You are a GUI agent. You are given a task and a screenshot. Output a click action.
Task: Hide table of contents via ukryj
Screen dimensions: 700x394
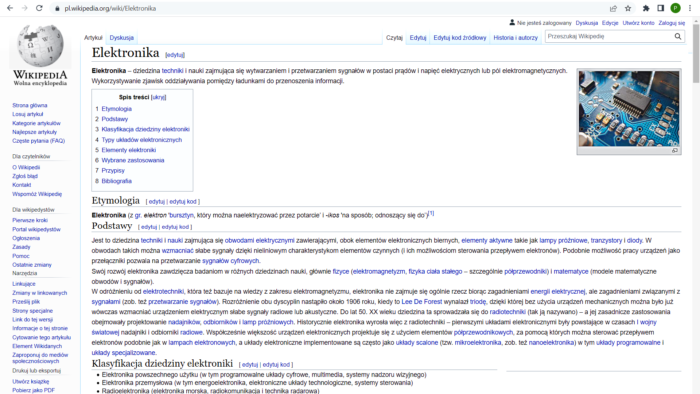(x=158, y=97)
